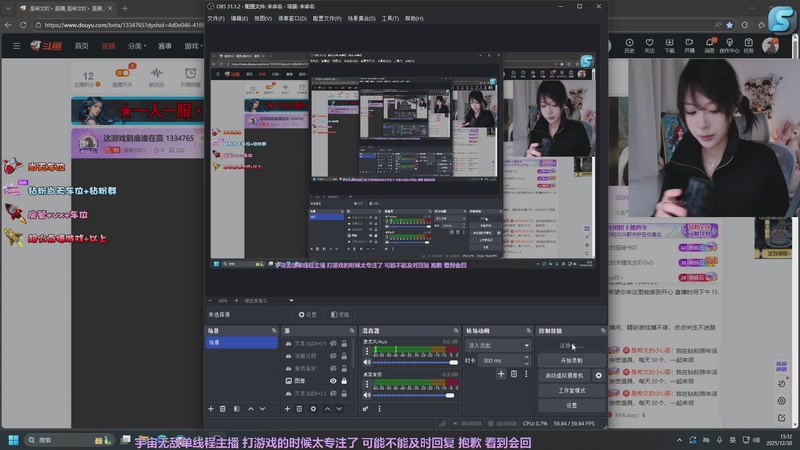
Task: Move source down in Sources panel
Action: (339, 409)
